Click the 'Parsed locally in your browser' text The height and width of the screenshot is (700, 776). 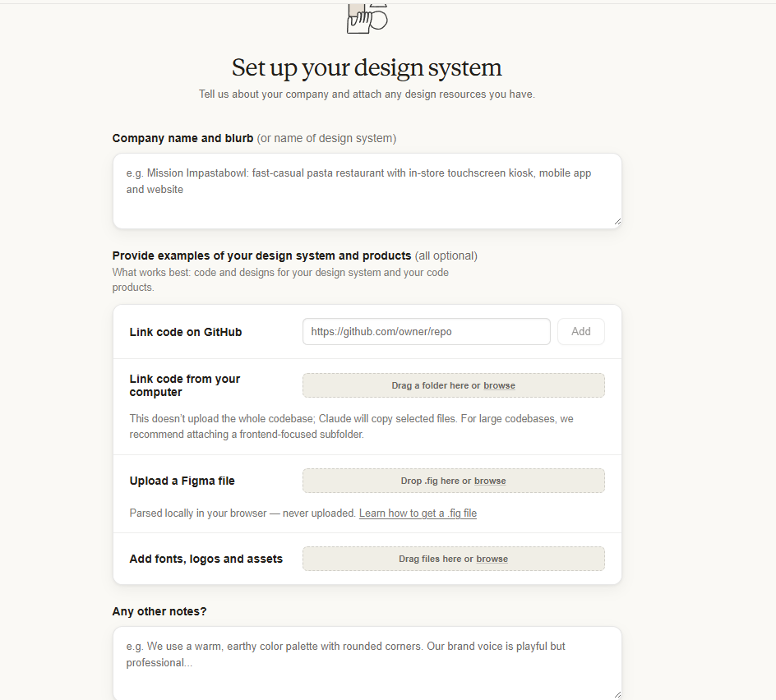pyautogui.click(x=242, y=513)
